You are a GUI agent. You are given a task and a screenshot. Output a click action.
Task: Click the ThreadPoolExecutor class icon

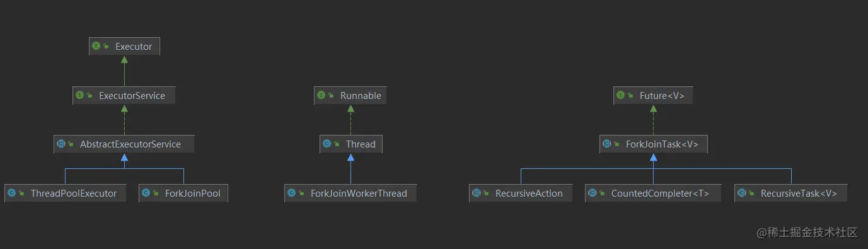11,193
